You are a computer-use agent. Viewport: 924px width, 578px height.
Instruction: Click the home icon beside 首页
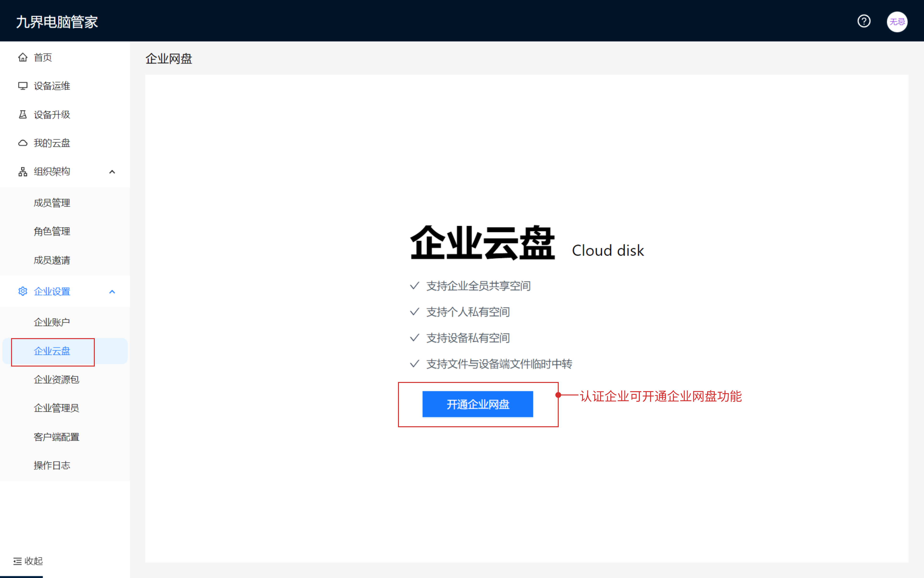23,57
